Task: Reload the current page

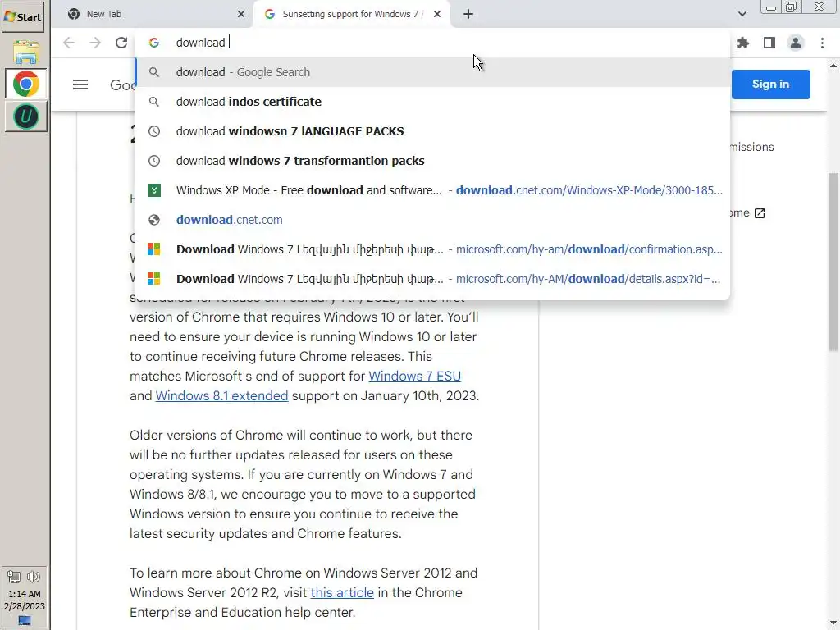Action: tap(121, 43)
